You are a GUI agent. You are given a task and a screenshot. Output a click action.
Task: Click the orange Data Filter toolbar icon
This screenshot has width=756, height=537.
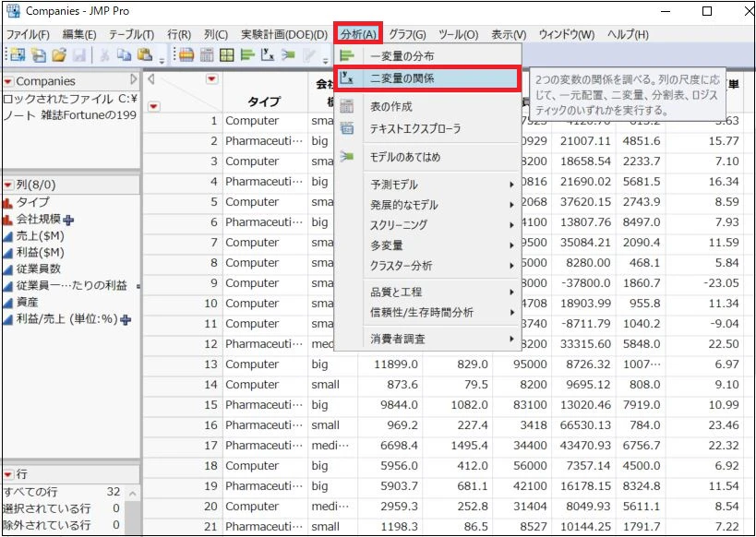[186, 55]
